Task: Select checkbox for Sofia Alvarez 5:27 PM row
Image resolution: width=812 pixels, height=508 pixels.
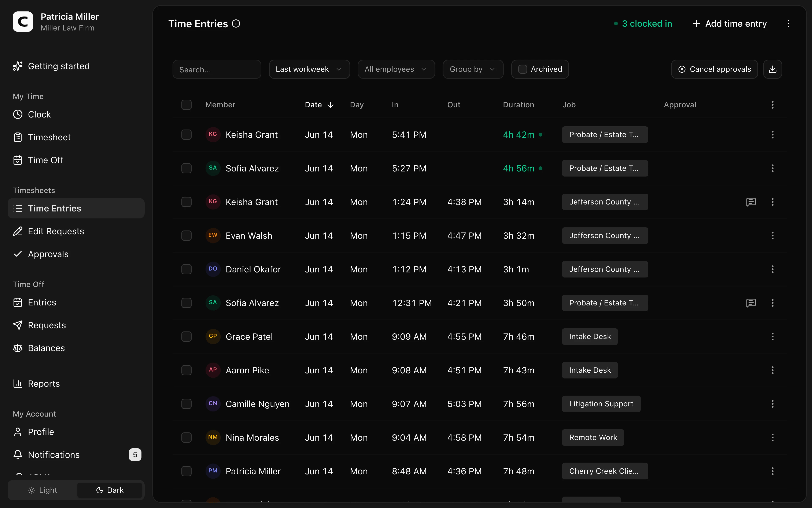Action: [186, 168]
